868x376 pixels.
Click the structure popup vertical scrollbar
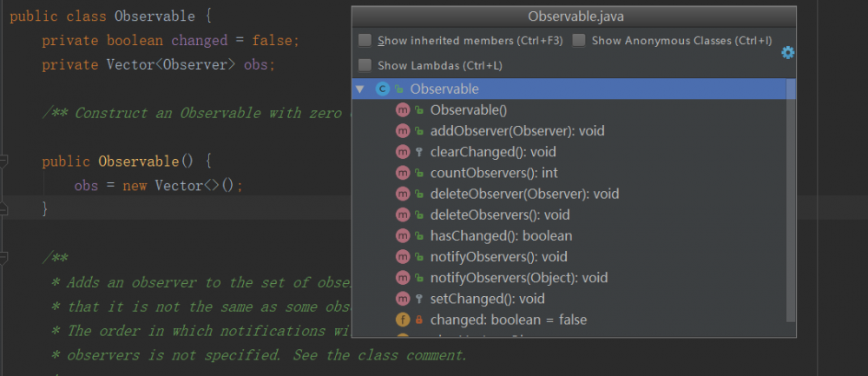point(790,200)
